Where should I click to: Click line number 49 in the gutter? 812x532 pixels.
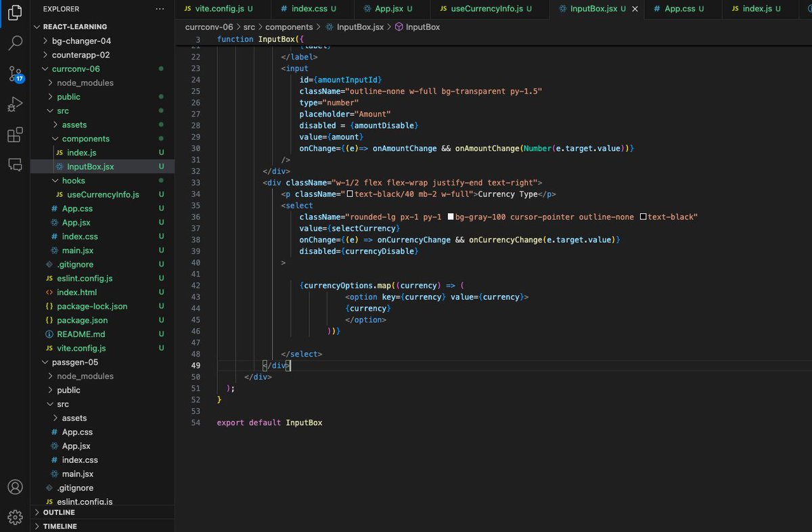196,365
